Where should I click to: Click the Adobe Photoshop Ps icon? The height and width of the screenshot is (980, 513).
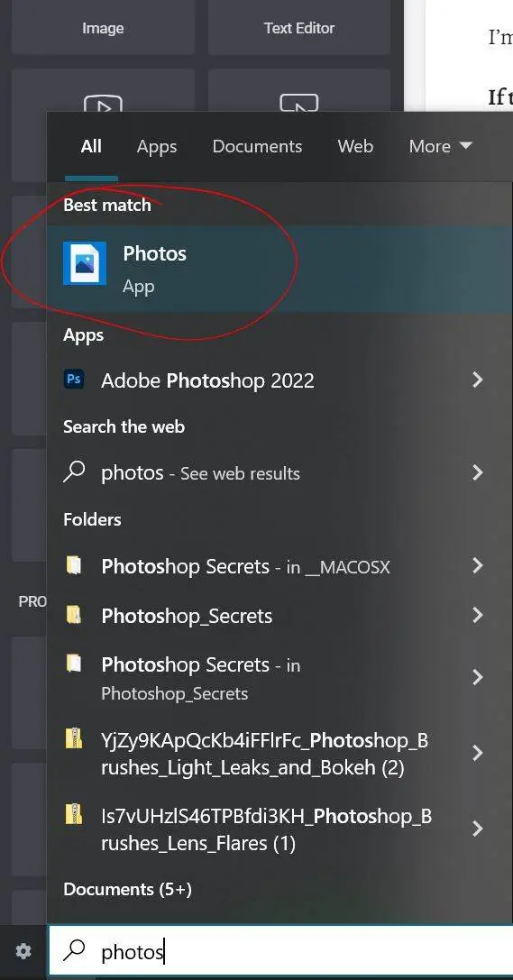tap(74, 380)
